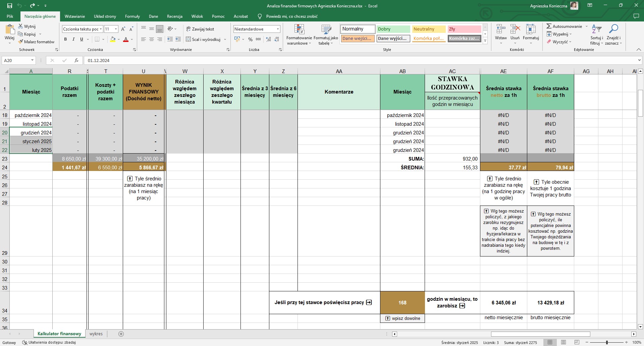The image size is (644, 346).
Task: Switch to the wykres sheet tab
Action: pyautogui.click(x=96, y=334)
